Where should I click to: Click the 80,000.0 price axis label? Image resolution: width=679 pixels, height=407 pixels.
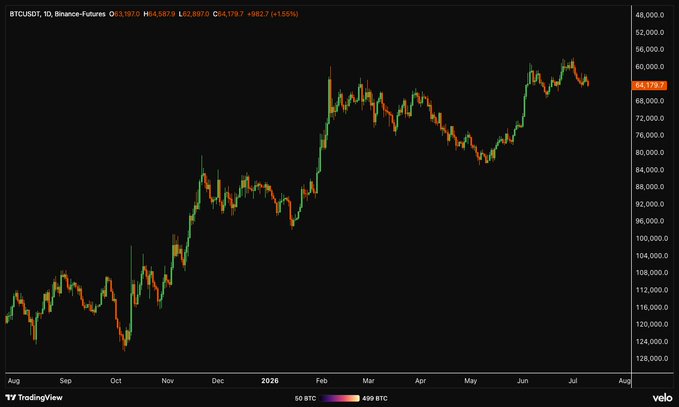[650, 152]
